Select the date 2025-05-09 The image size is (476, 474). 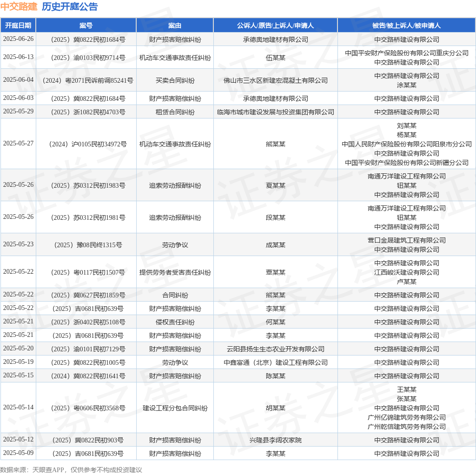tap(18, 453)
